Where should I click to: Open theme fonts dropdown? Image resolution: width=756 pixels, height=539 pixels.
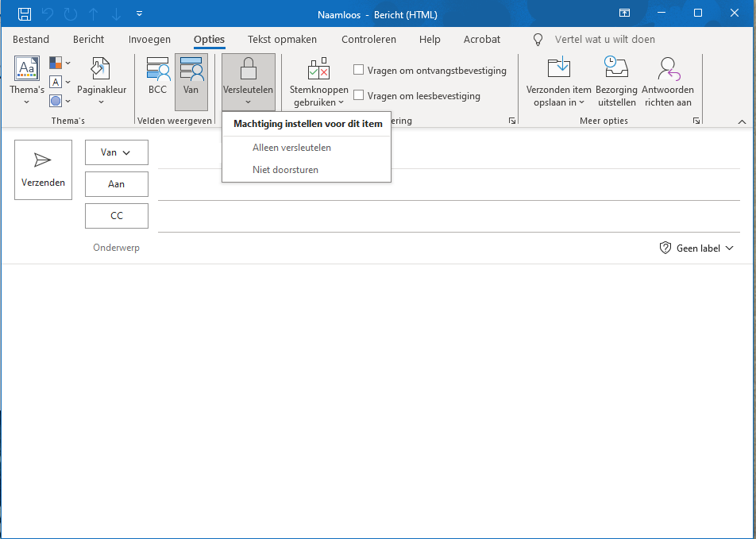60,82
